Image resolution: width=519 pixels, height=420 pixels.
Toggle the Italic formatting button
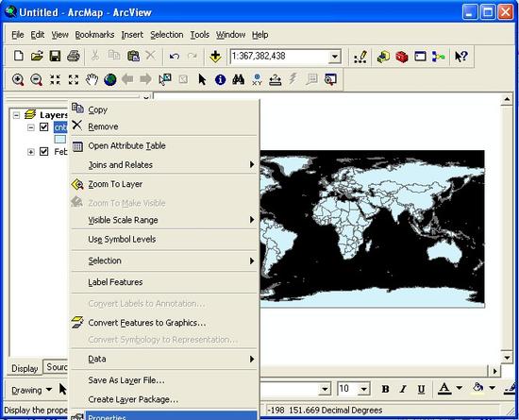click(403, 389)
